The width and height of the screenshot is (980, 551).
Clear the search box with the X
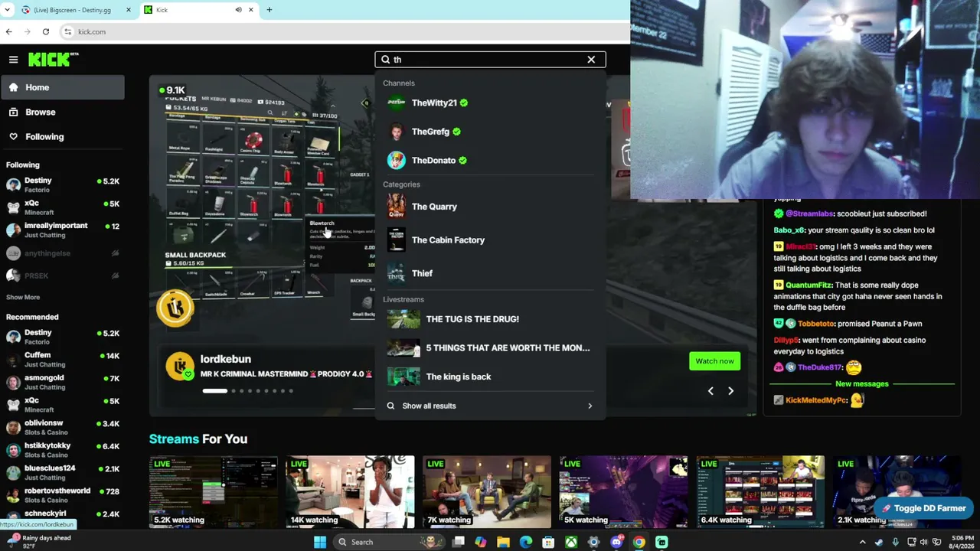point(591,60)
